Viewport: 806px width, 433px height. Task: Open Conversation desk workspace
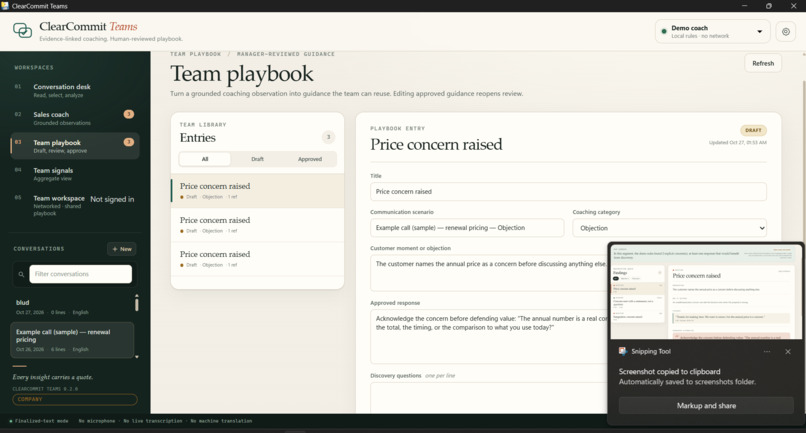click(x=75, y=90)
